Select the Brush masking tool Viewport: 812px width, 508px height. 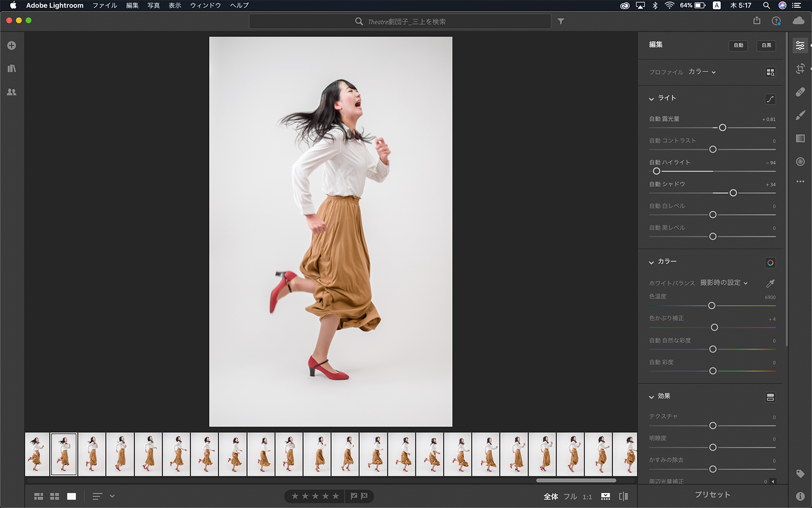pyautogui.click(x=801, y=115)
